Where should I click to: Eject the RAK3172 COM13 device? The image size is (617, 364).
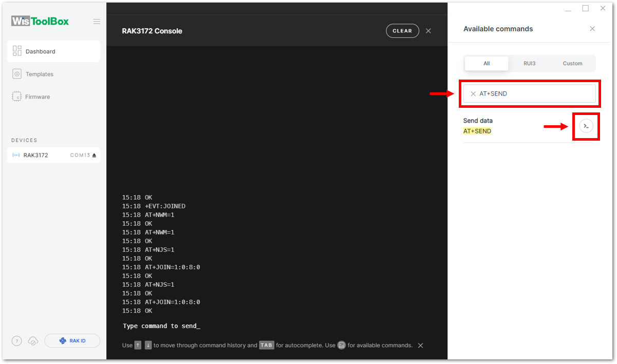[94, 155]
